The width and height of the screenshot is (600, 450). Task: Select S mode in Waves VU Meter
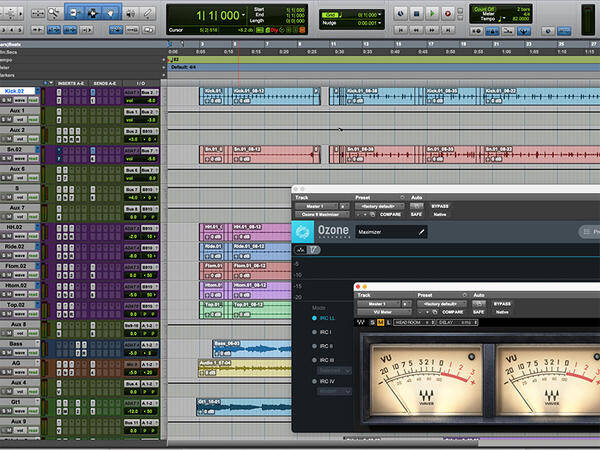tap(372, 323)
